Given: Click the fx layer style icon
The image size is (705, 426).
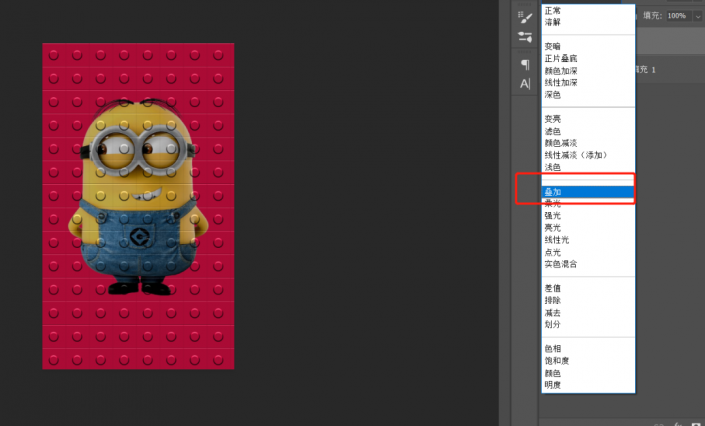Looking at the screenshot, I should point(677,422).
